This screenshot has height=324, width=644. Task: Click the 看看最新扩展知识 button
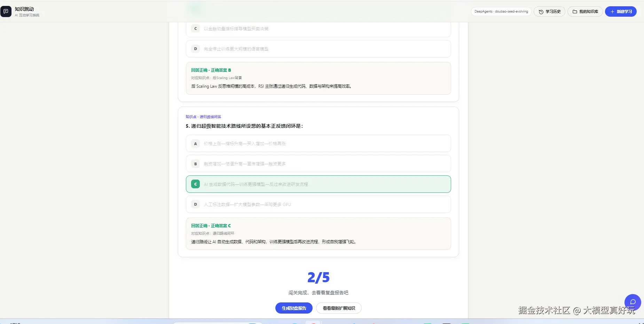pos(339,308)
